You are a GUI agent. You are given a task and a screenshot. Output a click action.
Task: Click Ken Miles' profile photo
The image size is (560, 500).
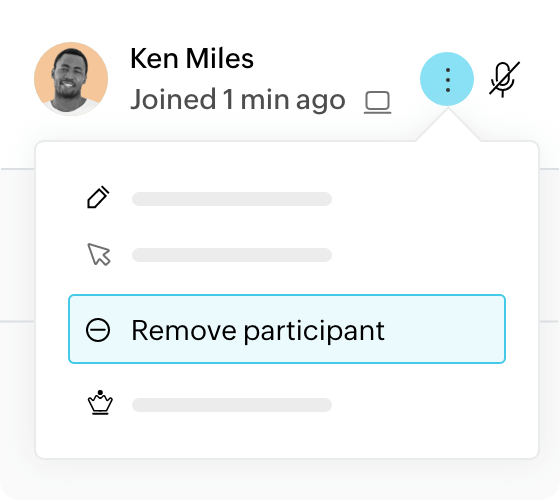[71, 79]
